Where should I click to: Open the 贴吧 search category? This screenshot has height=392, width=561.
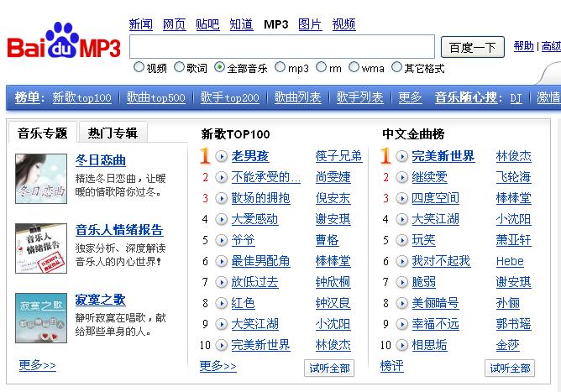tap(207, 24)
